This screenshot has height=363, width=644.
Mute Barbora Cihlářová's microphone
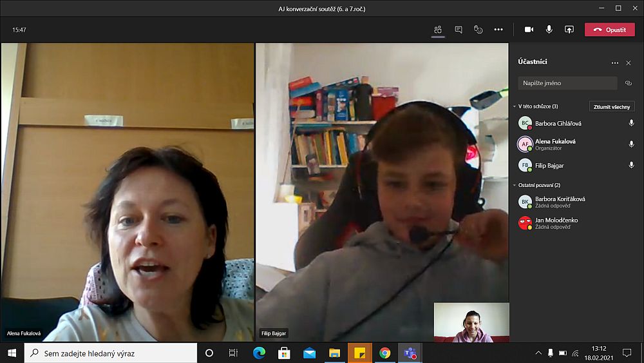click(631, 123)
